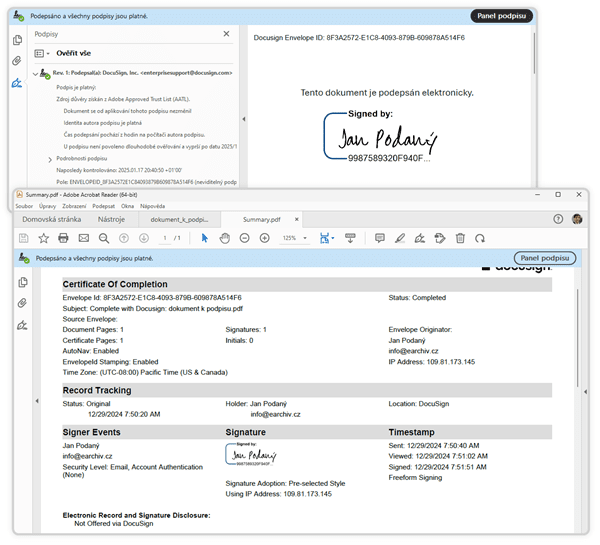
Task: Add a comment note icon
Action: click(x=380, y=238)
